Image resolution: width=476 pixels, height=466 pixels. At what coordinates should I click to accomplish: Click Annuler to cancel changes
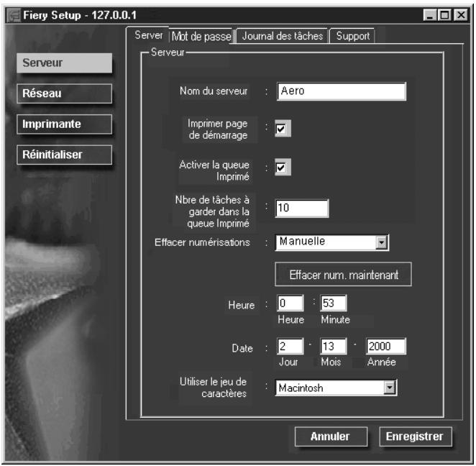331,437
